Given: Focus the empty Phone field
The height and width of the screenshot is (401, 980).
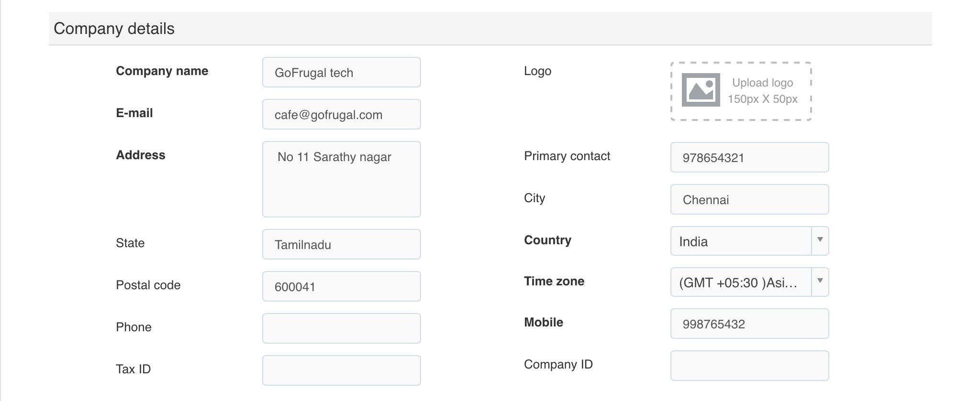Looking at the screenshot, I should 341,328.
